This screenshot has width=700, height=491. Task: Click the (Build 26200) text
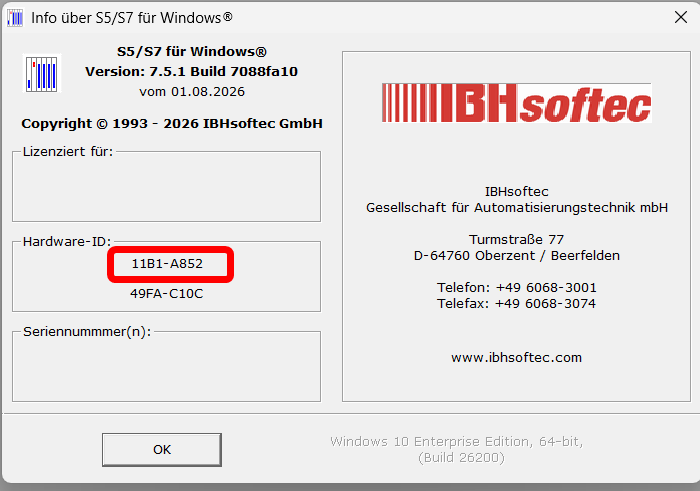pos(461,458)
